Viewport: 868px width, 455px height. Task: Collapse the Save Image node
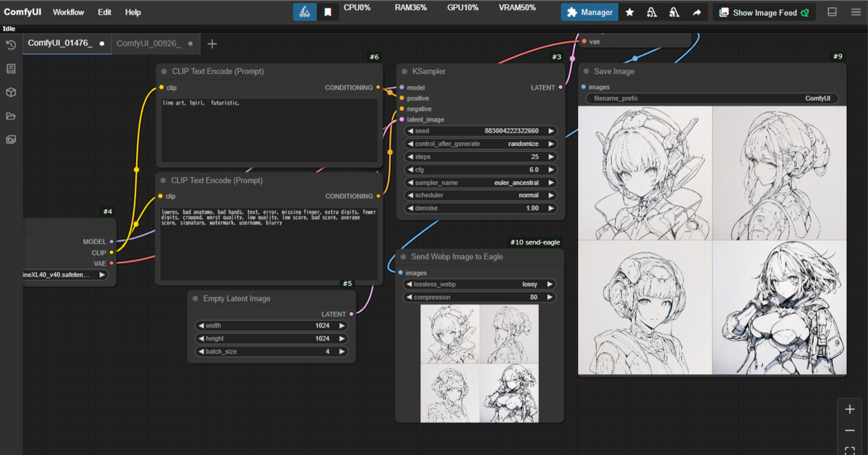586,71
